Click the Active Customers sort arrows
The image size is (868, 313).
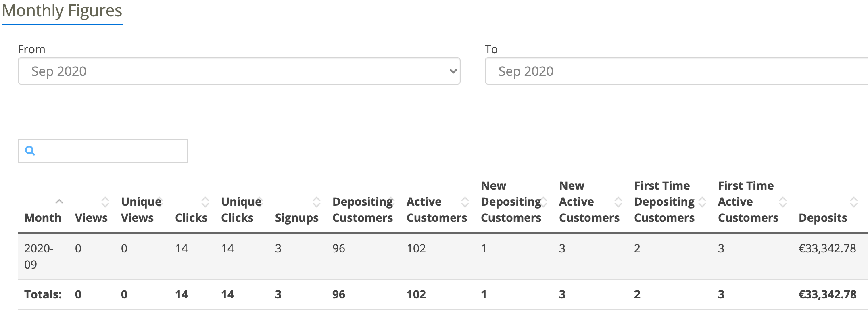coord(465,202)
